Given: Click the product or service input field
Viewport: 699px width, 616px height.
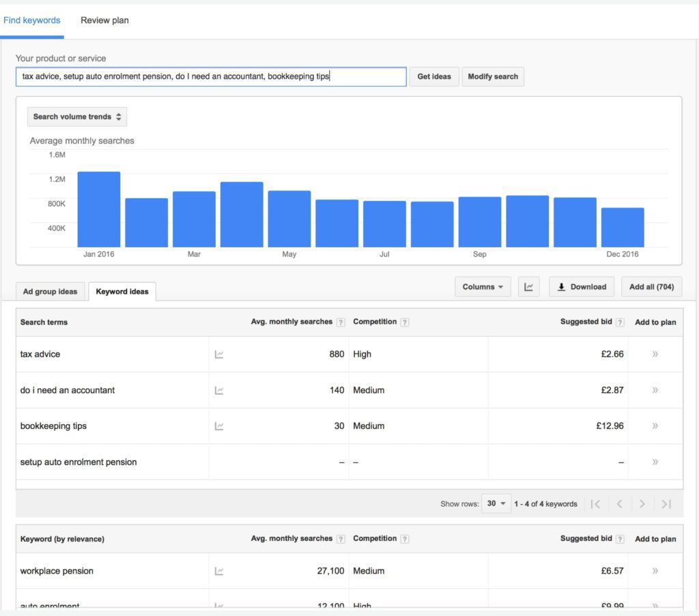Looking at the screenshot, I should coord(212,76).
